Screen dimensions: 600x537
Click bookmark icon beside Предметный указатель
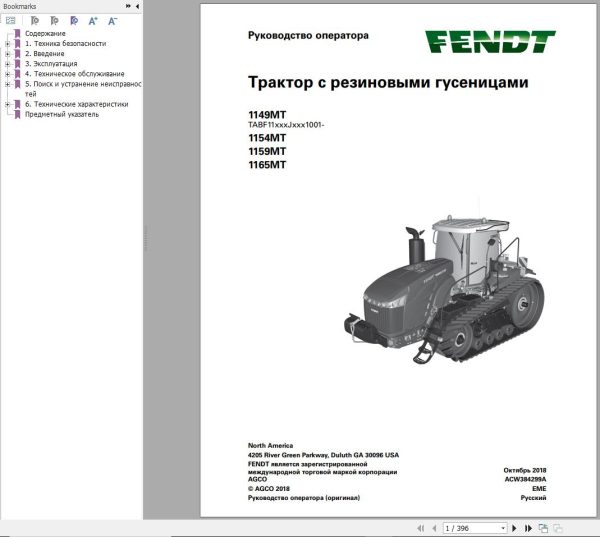coord(17,114)
